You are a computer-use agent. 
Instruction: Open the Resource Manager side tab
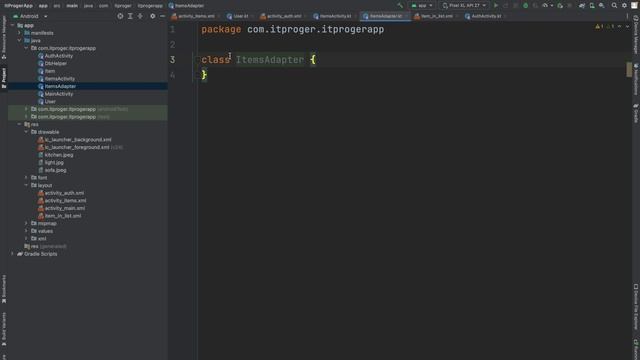click(4, 38)
